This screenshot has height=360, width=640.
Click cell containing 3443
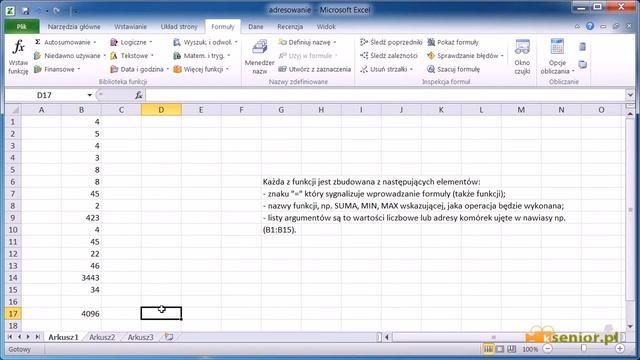pos(81,278)
